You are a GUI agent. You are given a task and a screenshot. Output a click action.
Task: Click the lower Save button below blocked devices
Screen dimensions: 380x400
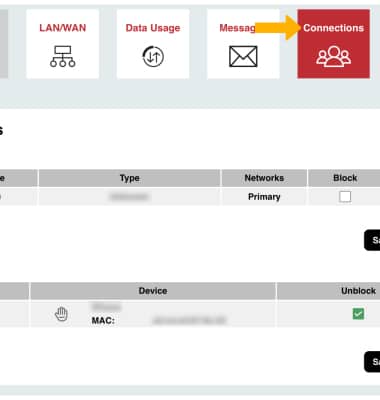[372, 362]
